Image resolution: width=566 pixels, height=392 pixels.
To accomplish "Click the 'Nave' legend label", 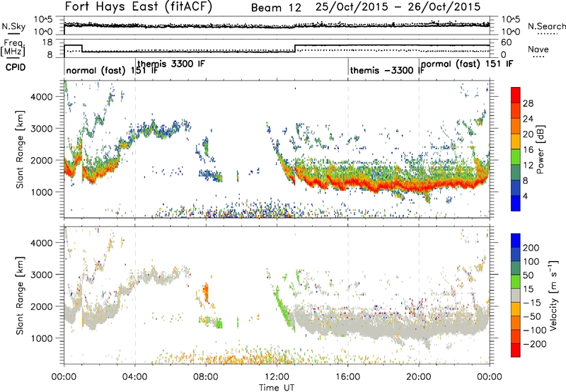I will (x=538, y=49).
